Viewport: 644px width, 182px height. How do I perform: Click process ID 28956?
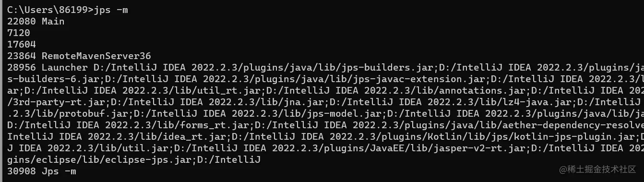tap(21, 67)
